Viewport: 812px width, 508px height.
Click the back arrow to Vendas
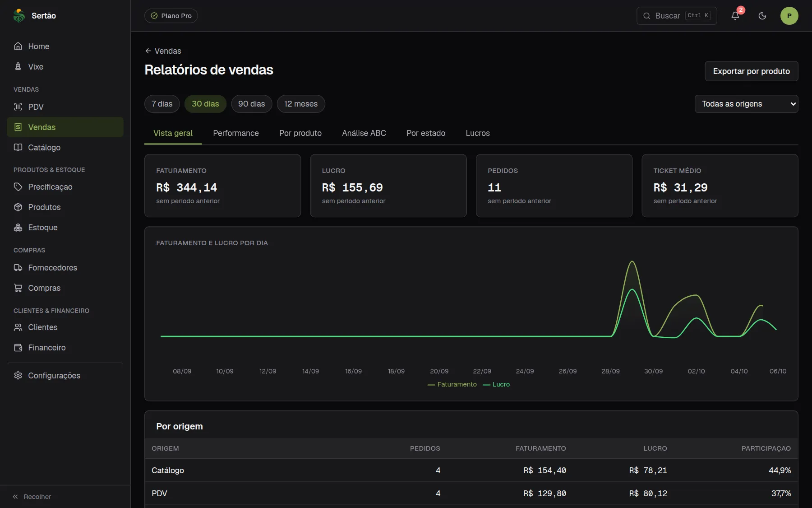[x=148, y=51]
